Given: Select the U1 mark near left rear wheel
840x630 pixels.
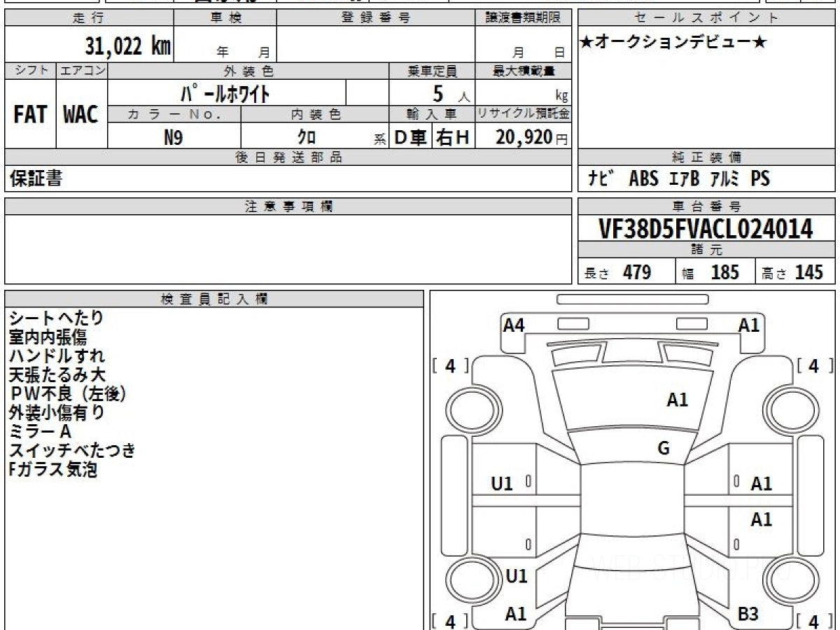Looking at the screenshot, I should click(x=516, y=576).
